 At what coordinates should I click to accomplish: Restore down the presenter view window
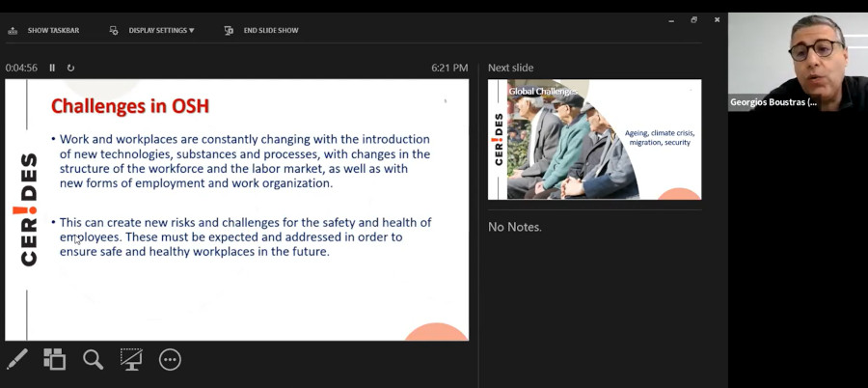(x=693, y=19)
